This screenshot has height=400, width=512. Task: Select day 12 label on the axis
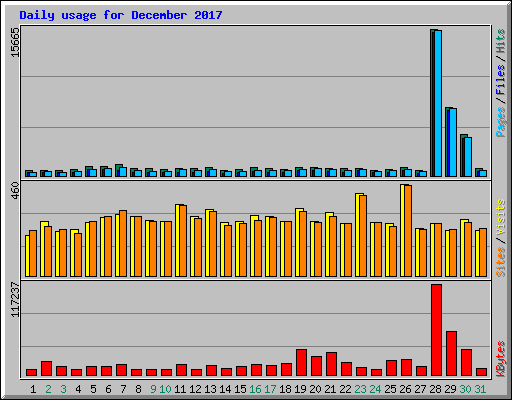[195, 389]
